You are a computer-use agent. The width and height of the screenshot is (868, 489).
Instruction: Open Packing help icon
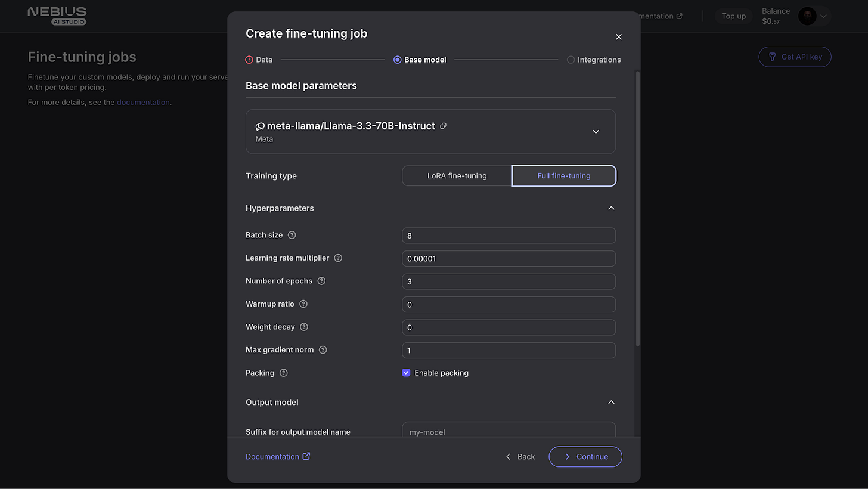pos(284,373)
